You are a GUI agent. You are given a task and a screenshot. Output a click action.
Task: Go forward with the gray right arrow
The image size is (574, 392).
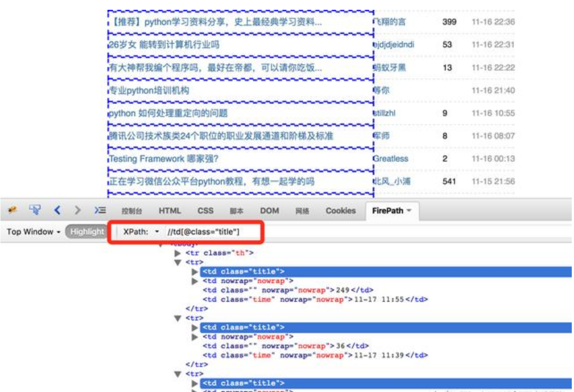[78, 210]
